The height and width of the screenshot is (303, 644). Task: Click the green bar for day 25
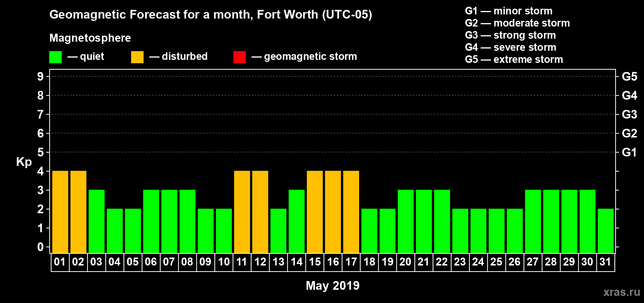point(497,231)
